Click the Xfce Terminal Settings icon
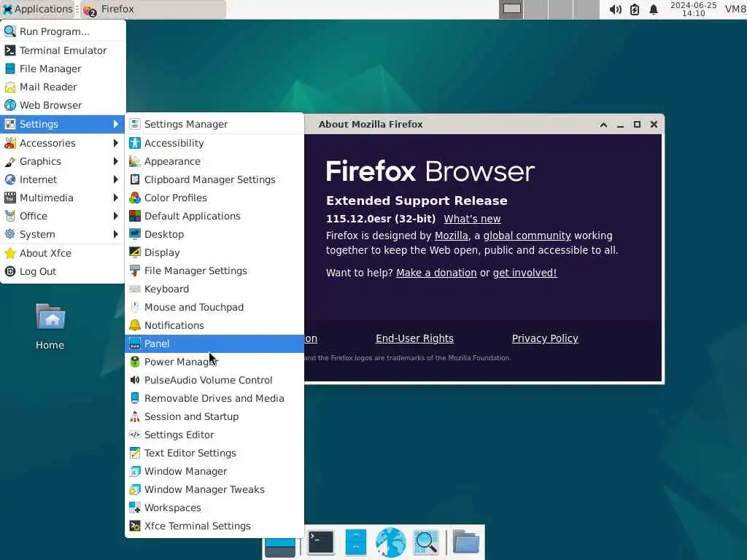The width and height of the screenshot is (747, 560). point(135,526)
